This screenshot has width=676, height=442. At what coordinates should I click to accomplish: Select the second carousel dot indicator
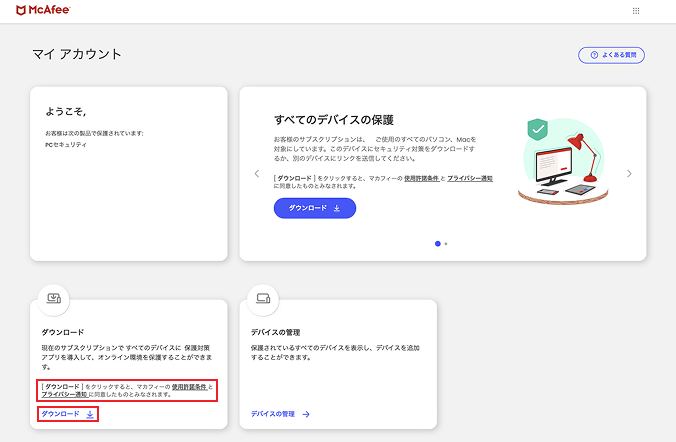(x=446, y=244)
